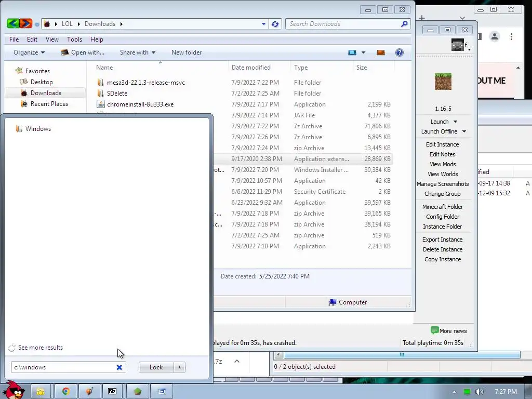Click the volume speaker tray icon
The width and height of the screenshot is (532, 399).
[479, 392]
